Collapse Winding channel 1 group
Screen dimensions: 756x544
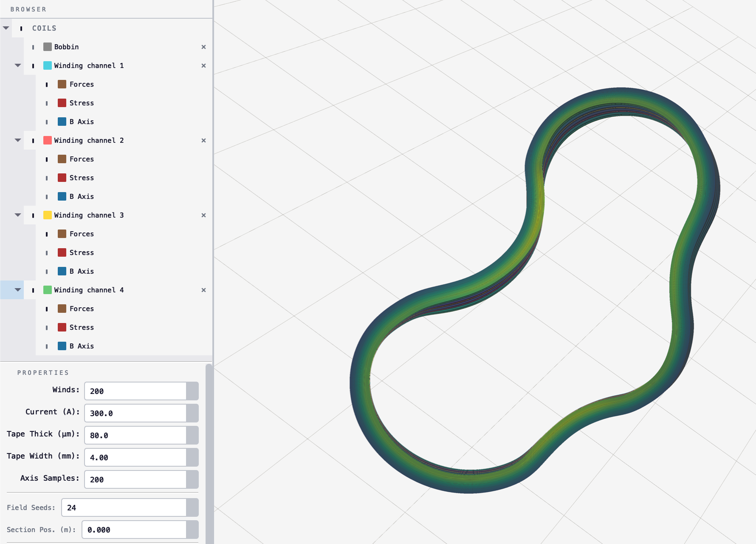[x=18, y=65]
